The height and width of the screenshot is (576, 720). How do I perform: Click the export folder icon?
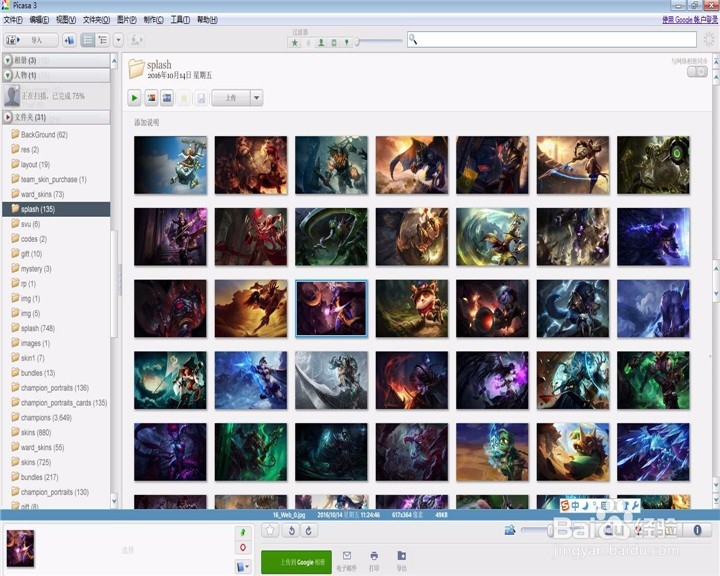tap(401, 556)
